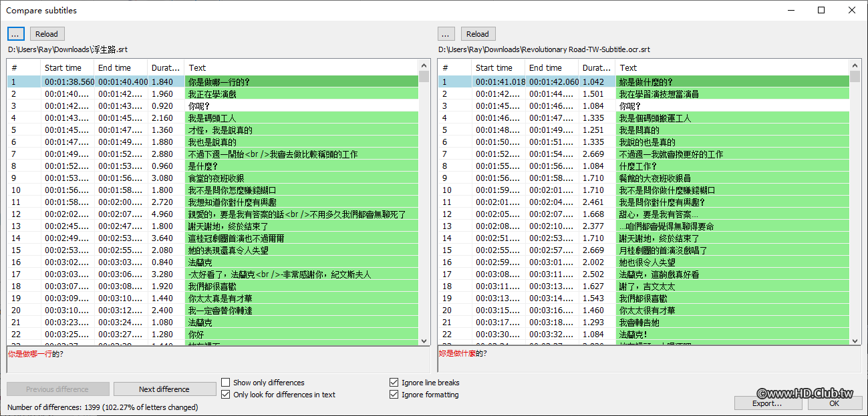Click left Duration column header
Viewport: 868px width, 416px height.
(x=166, y=67)
